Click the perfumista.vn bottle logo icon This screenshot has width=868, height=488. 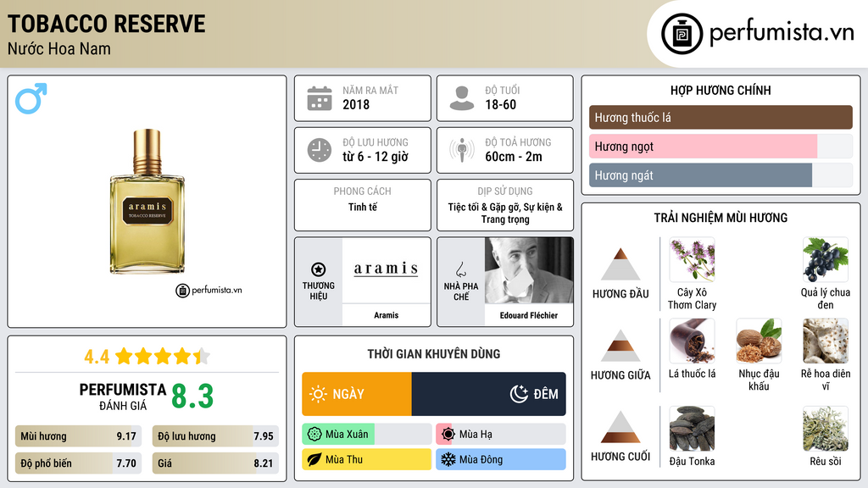click(x=682, y=34)
